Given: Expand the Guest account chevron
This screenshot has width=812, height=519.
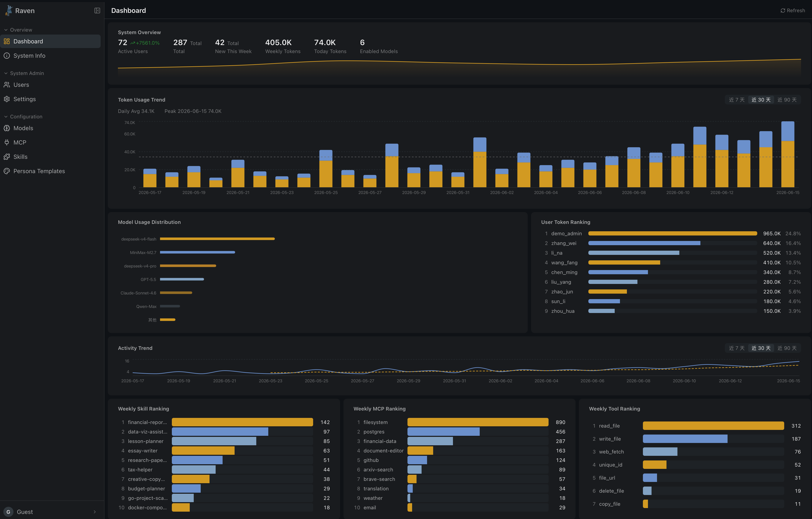Looking at the screenshot, I should 95,512.
